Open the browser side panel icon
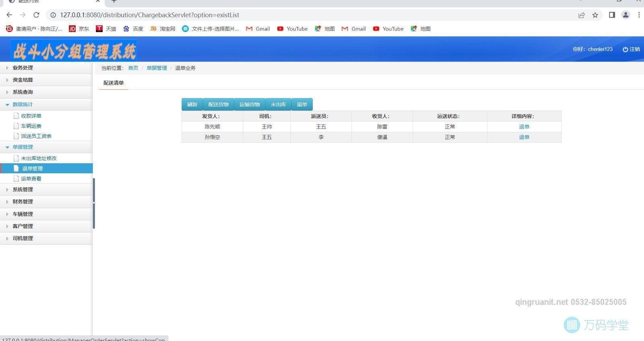 click(612, 15)
